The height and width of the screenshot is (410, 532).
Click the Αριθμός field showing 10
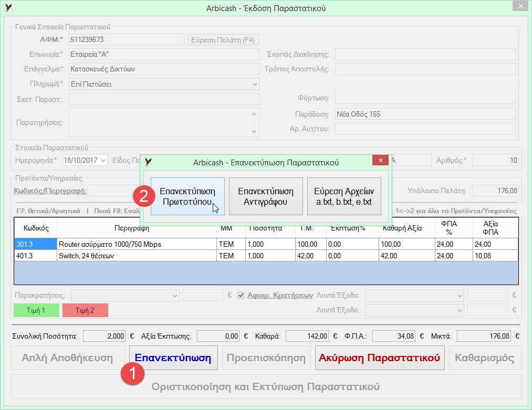pyautogui.click(x=495, y=160)
